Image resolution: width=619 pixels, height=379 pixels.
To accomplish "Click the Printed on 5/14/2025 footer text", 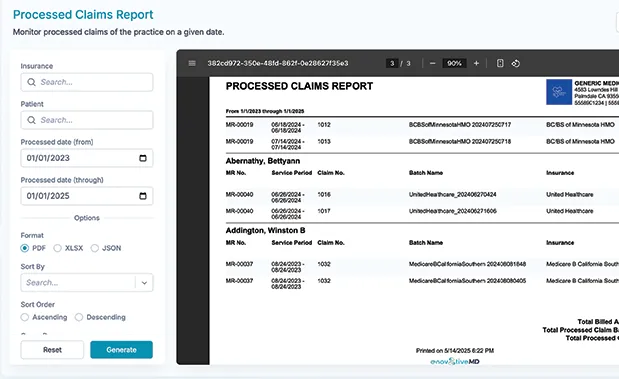I will click(455, 350).
